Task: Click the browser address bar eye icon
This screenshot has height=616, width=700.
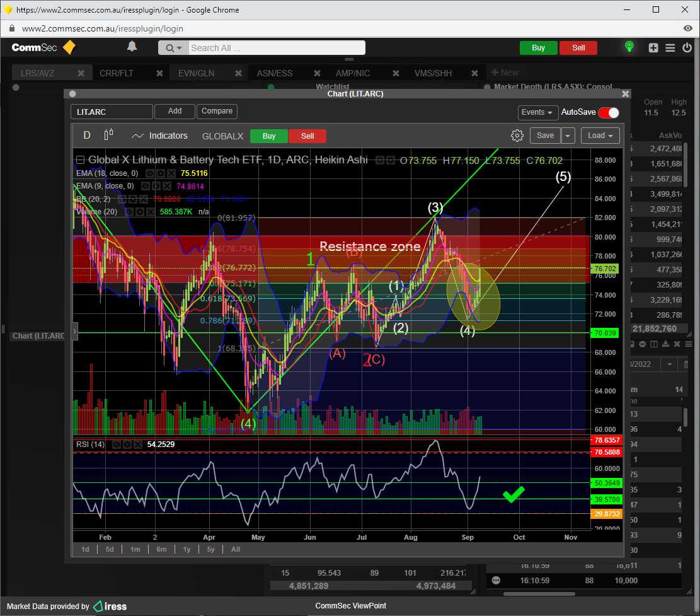Action: pos(688,28)
